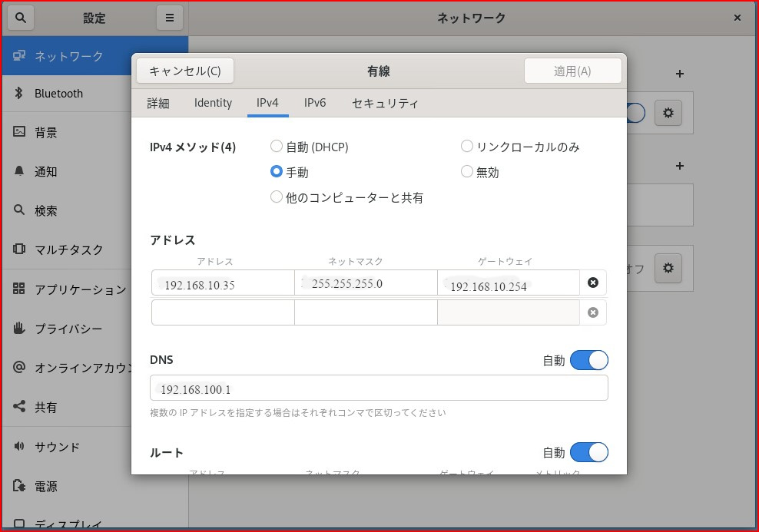Open the Background (背景) settings panel
759x532 pixels.
[x=66, y=132]
